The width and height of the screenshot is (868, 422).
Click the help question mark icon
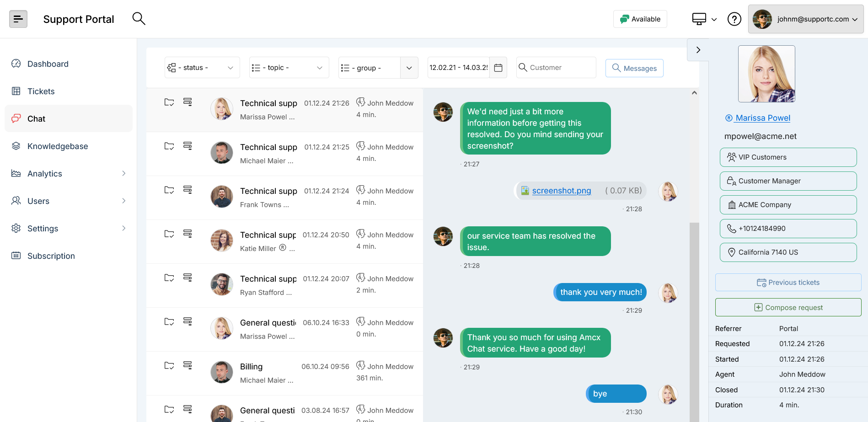click(x=734, y=19)
